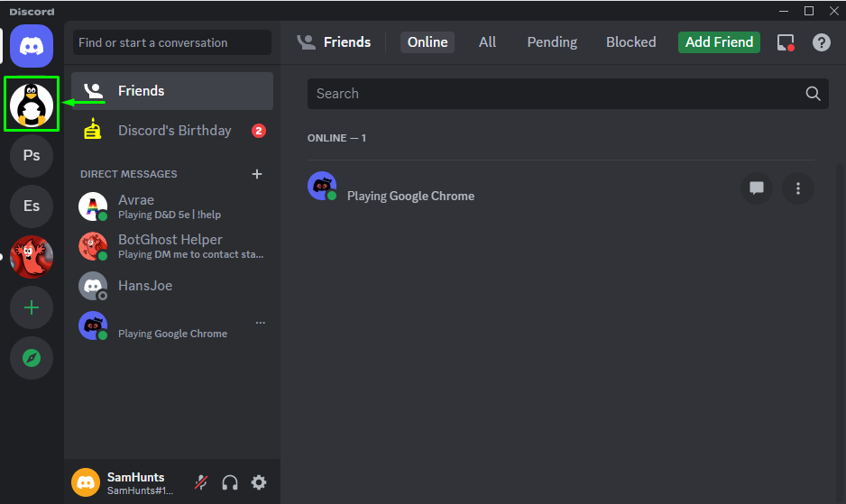The image size is (846, 504).
Task: Click the magnifier icon in Search
Action: 814,94
